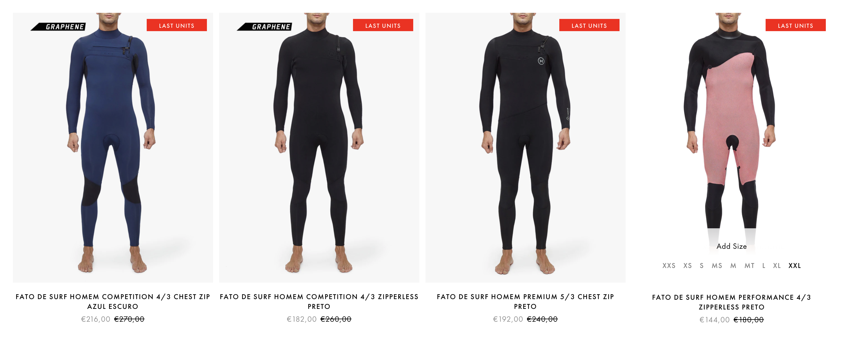Image resolution: width=868 pixels, height=340 pixels.
Task: Select size XL on the Performance wetsuit
Action: pyautogui.click(x=777, y=266)
